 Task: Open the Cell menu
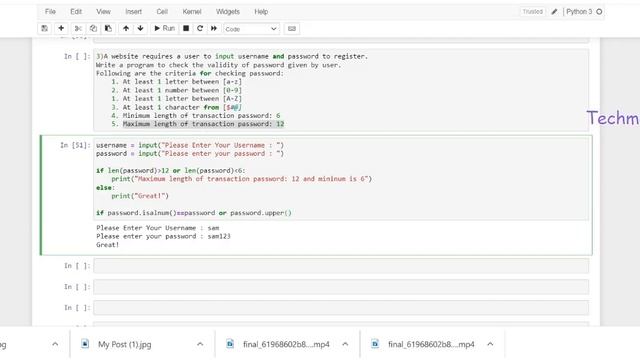coord(162,11)
